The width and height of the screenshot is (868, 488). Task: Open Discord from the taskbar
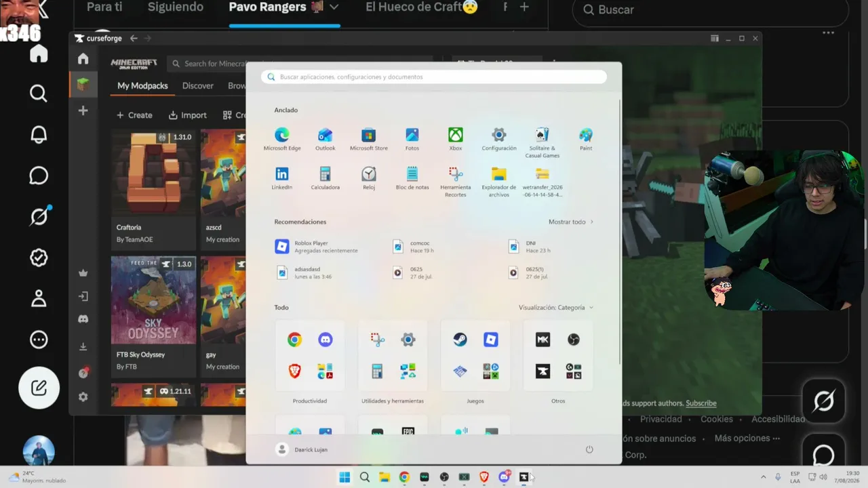pyautogui.click(x=504, y=477)
